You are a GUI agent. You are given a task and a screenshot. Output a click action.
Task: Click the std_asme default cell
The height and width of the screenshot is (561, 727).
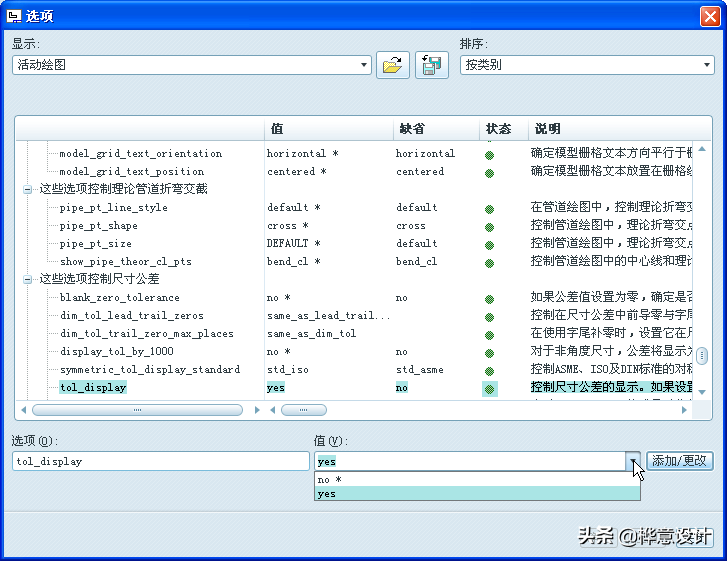pyautogui.click(x=420, y=370)
